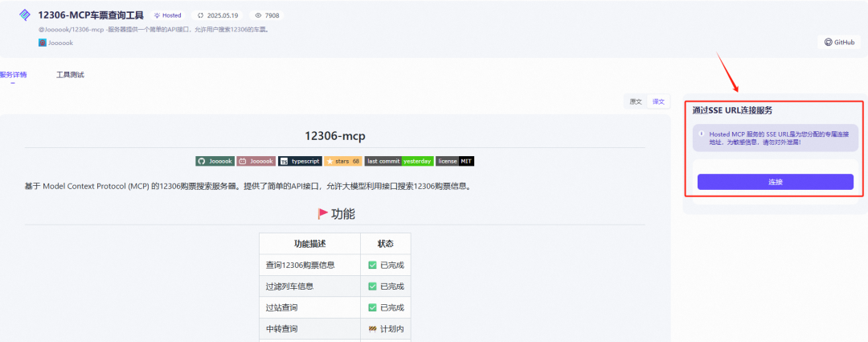
Task: Click the 12306-mcp README title
Action: [335, 136]
